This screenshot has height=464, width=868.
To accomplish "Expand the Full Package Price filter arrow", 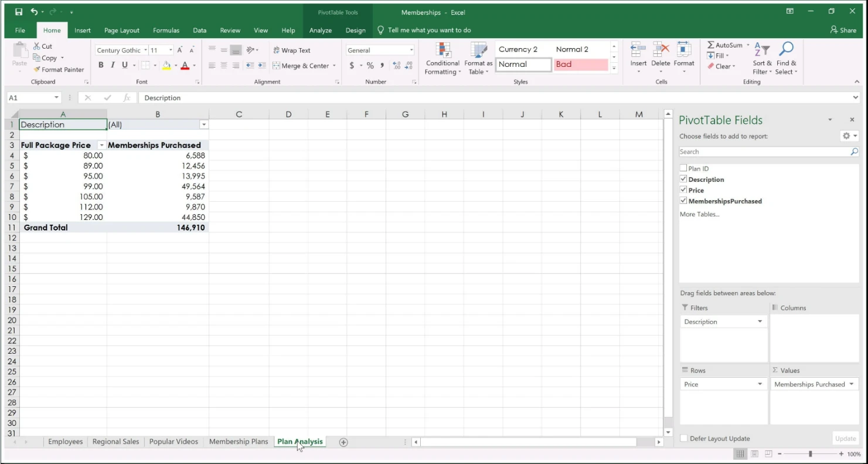I will pyautogui.click(x=101, y=145).
